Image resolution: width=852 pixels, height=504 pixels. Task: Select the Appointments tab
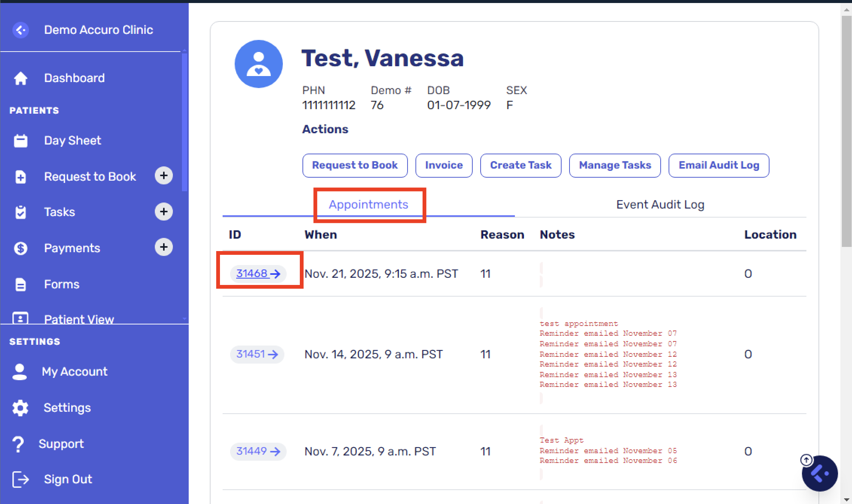pyautogui.click(x=368, y=204)
